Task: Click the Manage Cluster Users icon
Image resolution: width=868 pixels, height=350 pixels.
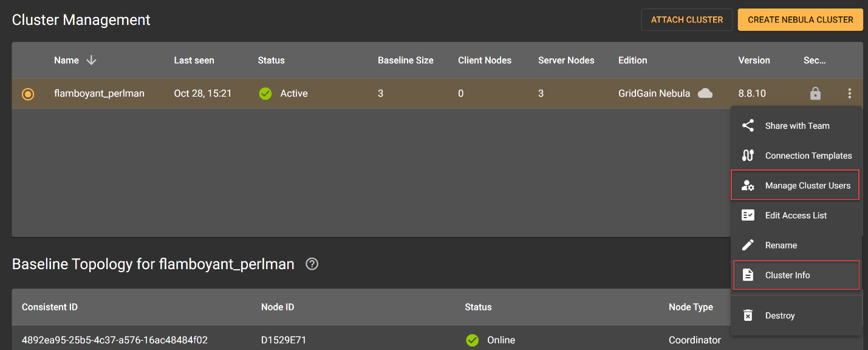Action: tap(748, 185)
